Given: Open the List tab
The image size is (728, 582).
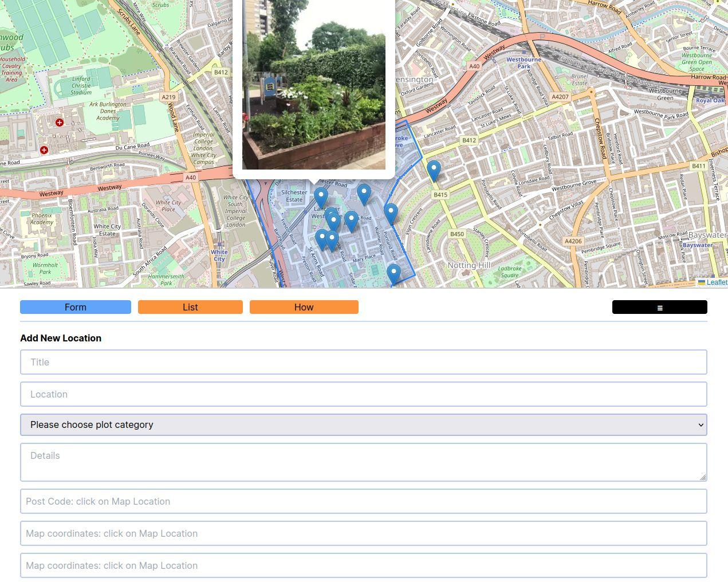Looking at the screenshot, I should [x=190, y=307].
